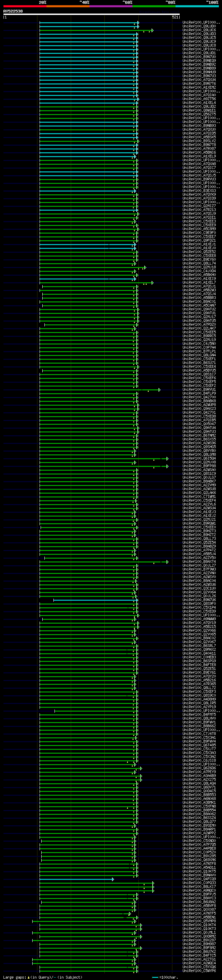This screenshot has width=222, height=980.
Task: Open hit UniRef100_Q42700
Action: tap(199, 397)
